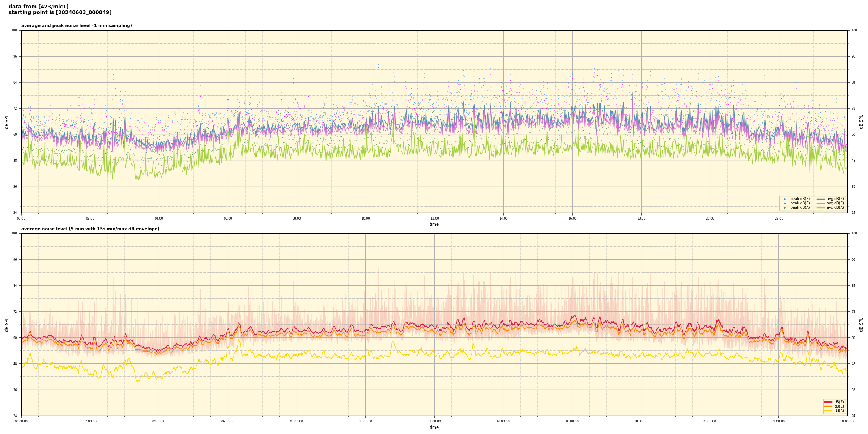Click the green peak dB(A) legend marker
The image size is (868, 434).
click(x=784, y=208)
